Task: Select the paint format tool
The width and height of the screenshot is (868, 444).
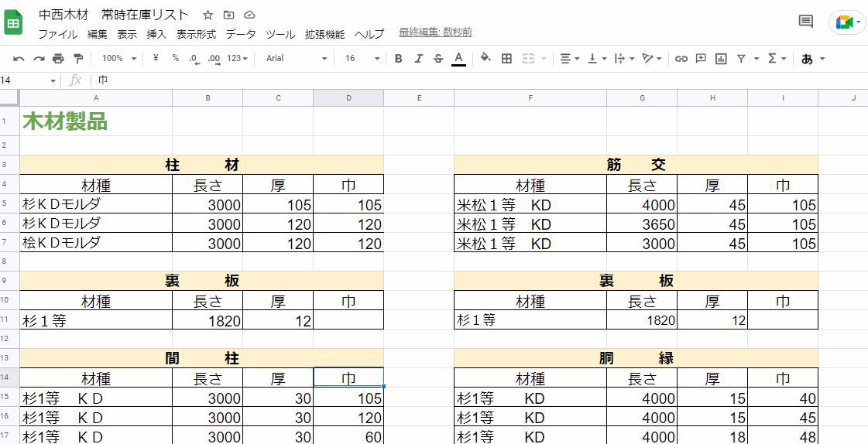Action: [x=77, y=59]
